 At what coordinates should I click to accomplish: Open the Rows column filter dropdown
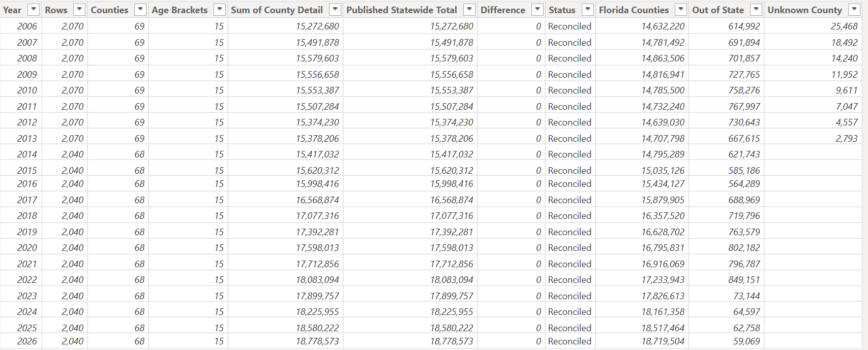(x=79, y=10)
